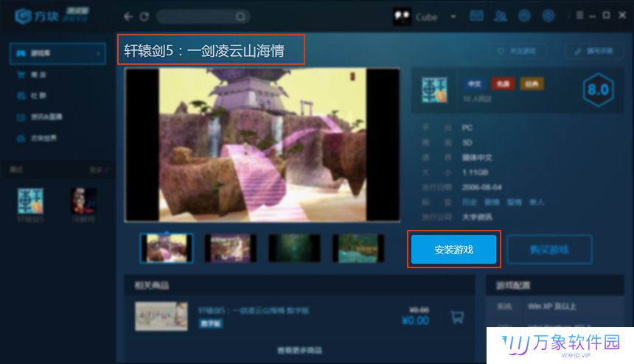Click the 1.11GB size value
634x364 pixels.
(475, 172)
